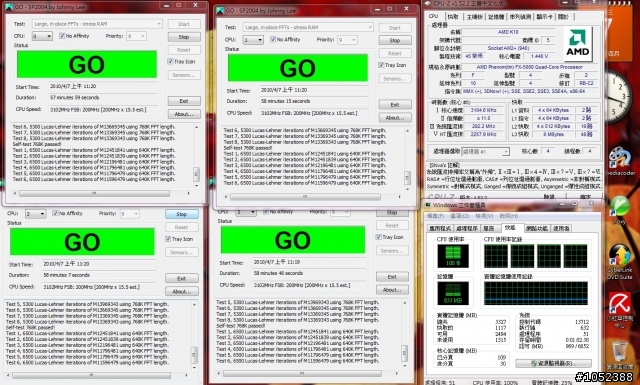Open the CPU dropdown showing 1
The height and width of the screenshot is (385, 640).
click(253, 40)
